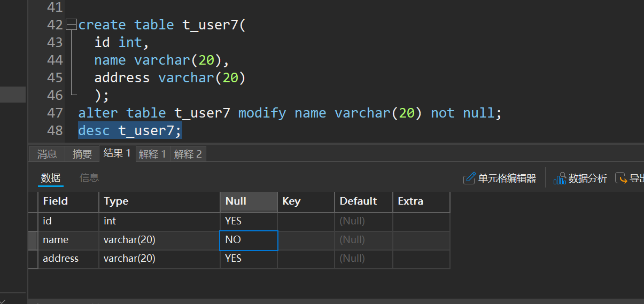Viewport: 644px width, 304px height.
Task: Select the 'id' field cell
Action: click(68, 221)
